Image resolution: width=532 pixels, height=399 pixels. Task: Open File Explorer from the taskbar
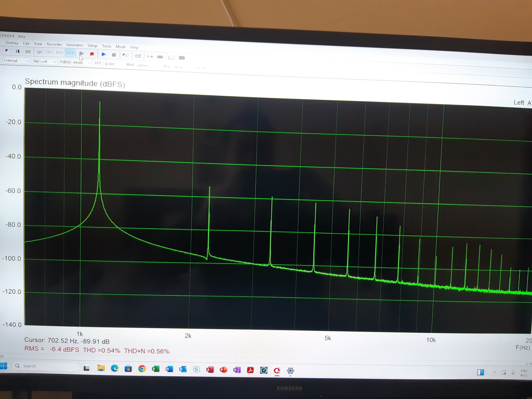[x=101, y=368]
